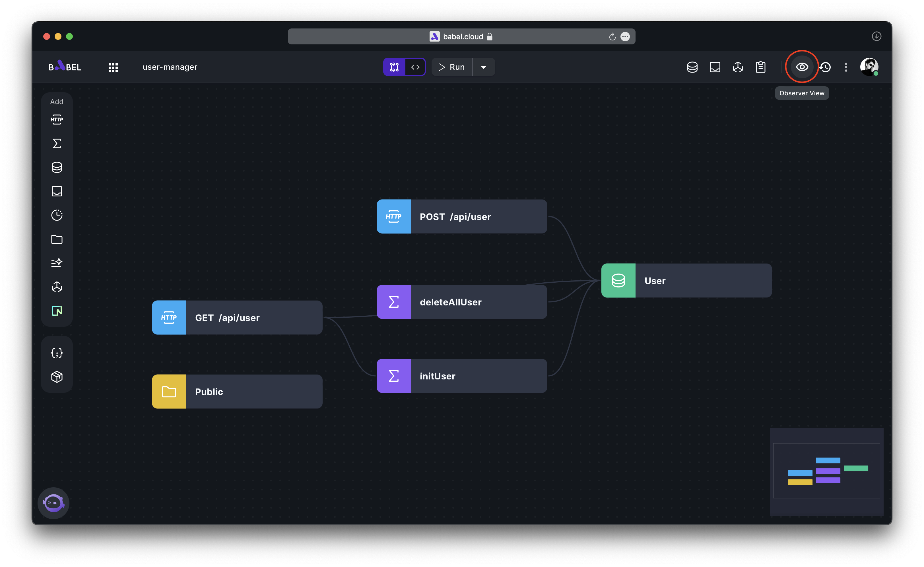Add a storage tray element from sidebar

click(x=57, y=191)
